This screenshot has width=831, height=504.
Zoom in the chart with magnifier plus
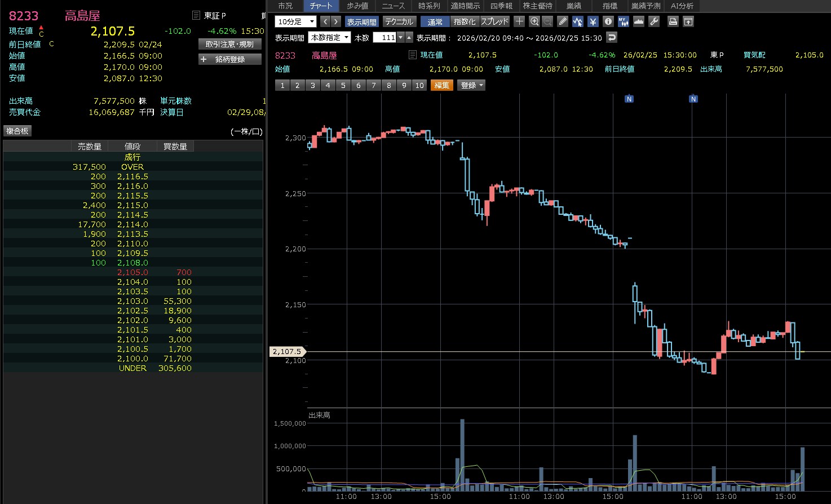point(534,21)
